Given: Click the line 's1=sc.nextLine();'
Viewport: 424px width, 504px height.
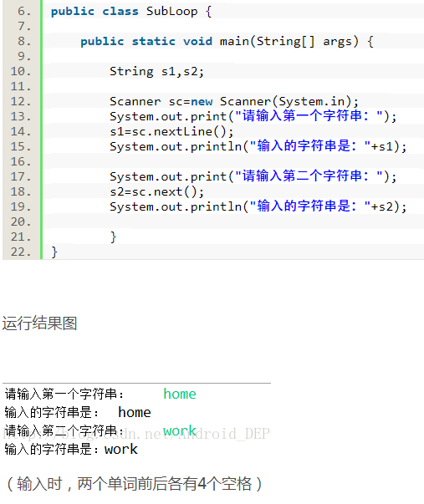Looking at the screenshot, I should tap(171, 131).
